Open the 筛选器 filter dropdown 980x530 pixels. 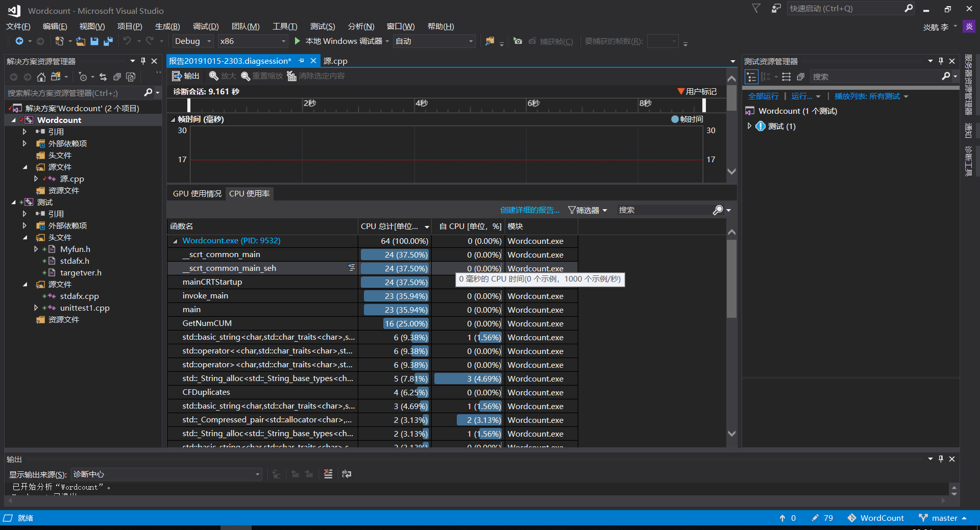587,210
